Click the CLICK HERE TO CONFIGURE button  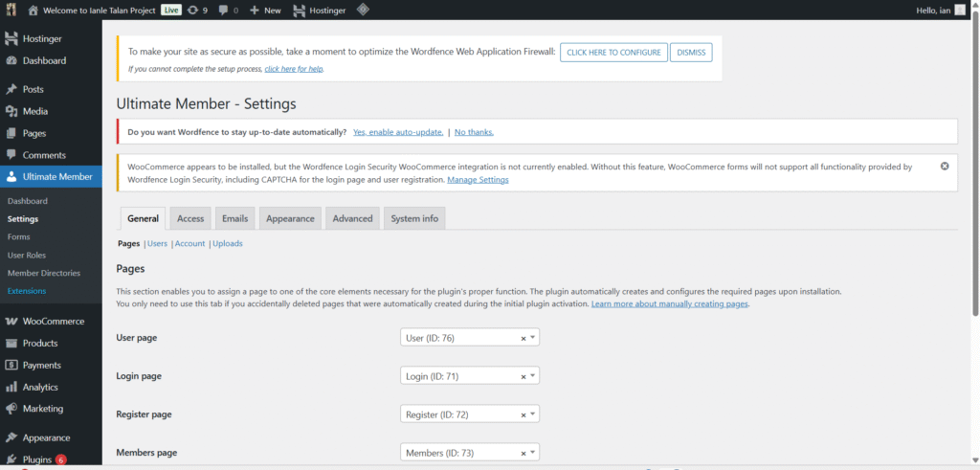pyautogui.click(x=612, y=53)
